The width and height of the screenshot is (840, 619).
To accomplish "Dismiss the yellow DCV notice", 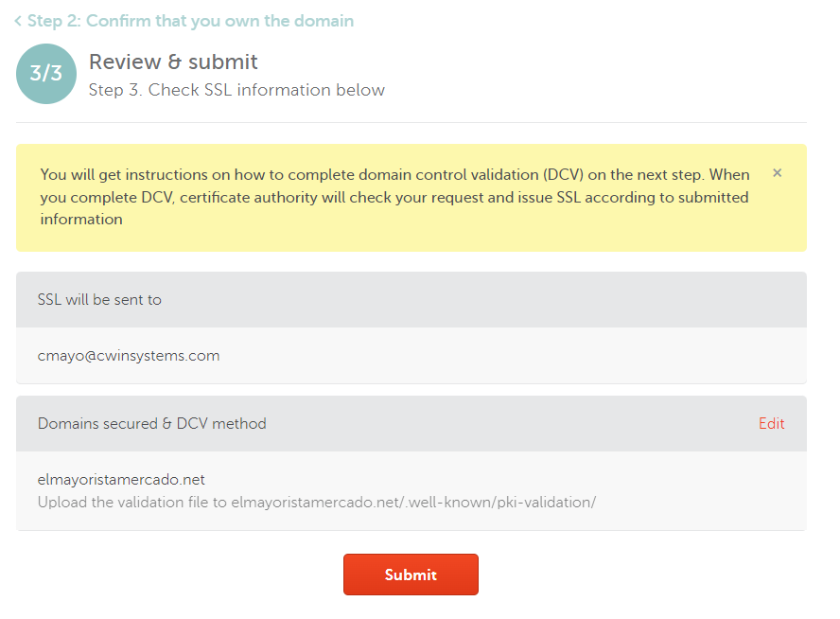I will tap(778, 173).
